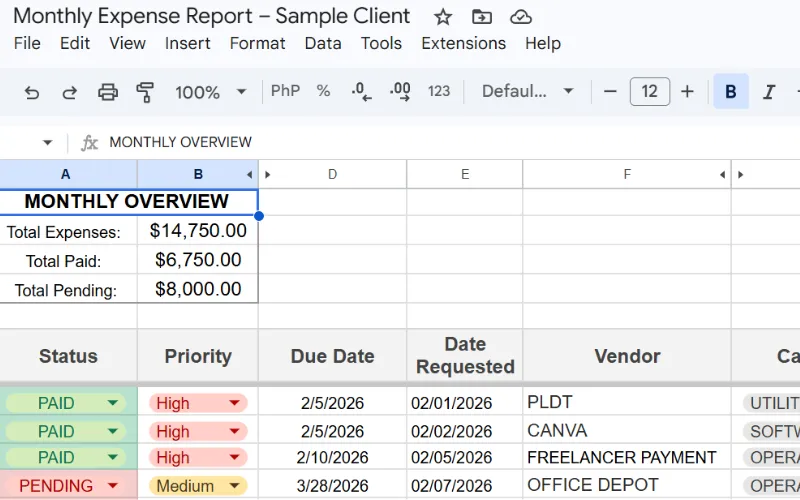Image resolution: width=800 pixels, height=500 pixels.
Task: Open the View menu
Action: tap(127, 43)
